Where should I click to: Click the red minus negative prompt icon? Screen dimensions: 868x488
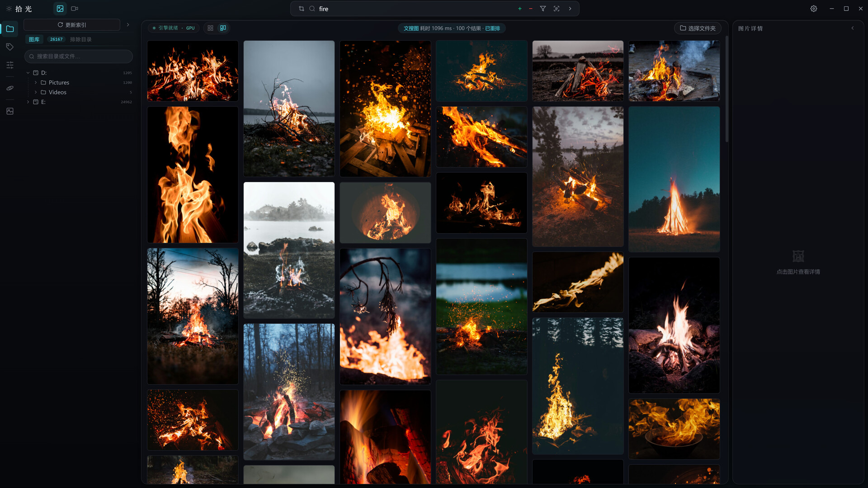click(x=531, y=9)
